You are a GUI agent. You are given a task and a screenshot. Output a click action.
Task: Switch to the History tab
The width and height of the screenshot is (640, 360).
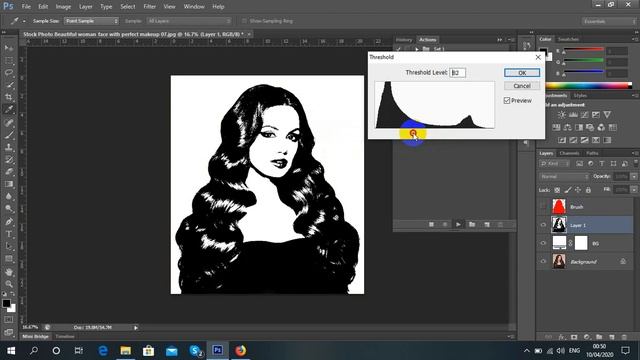click(404, 40)
